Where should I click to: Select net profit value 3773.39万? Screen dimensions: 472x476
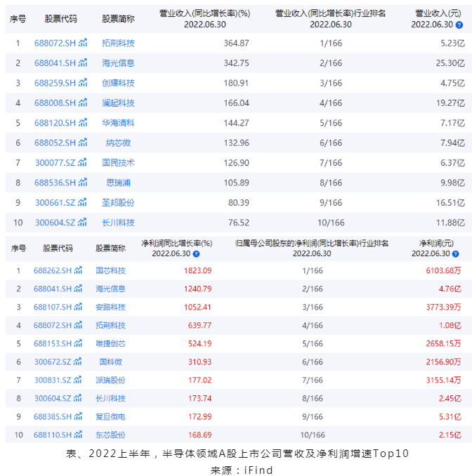coord(443,307)
